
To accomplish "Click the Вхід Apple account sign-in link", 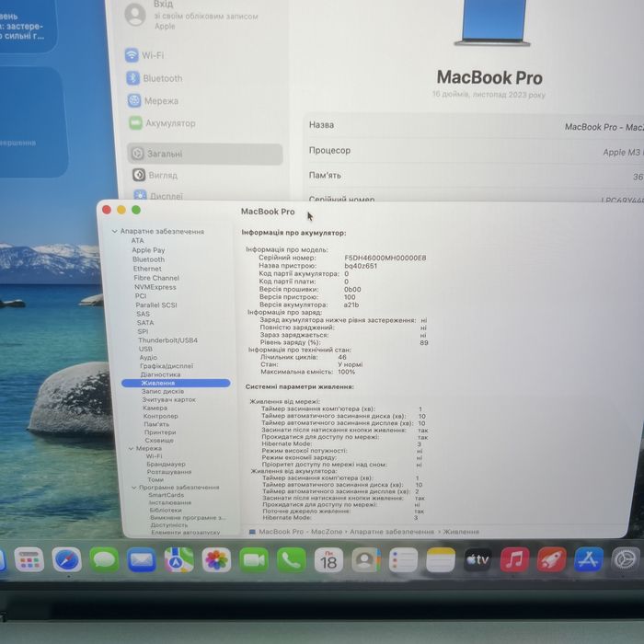I will (x=164, y=5).
